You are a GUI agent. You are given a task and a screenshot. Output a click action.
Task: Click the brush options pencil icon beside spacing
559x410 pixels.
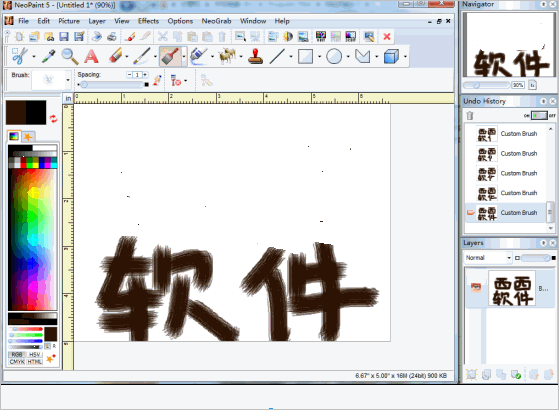[157, 81]
